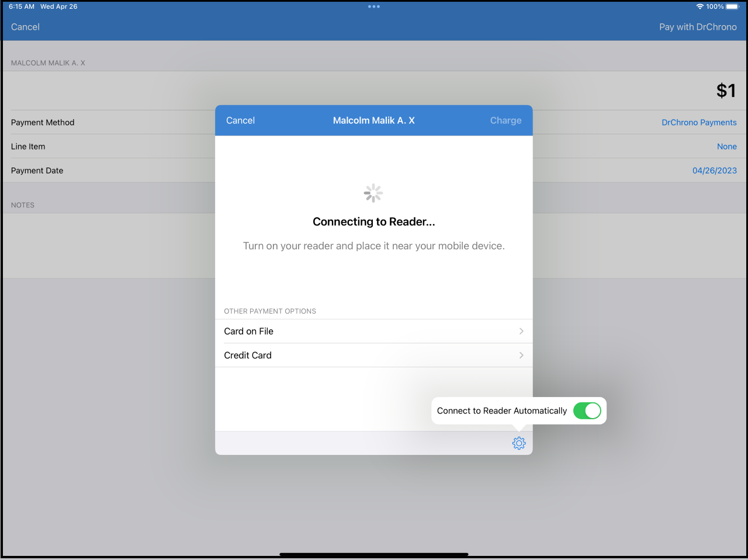Viewport: 748px width, 560px height.
Task: Tap Pay with DrChrono
Action: click(x=698, y=27)
